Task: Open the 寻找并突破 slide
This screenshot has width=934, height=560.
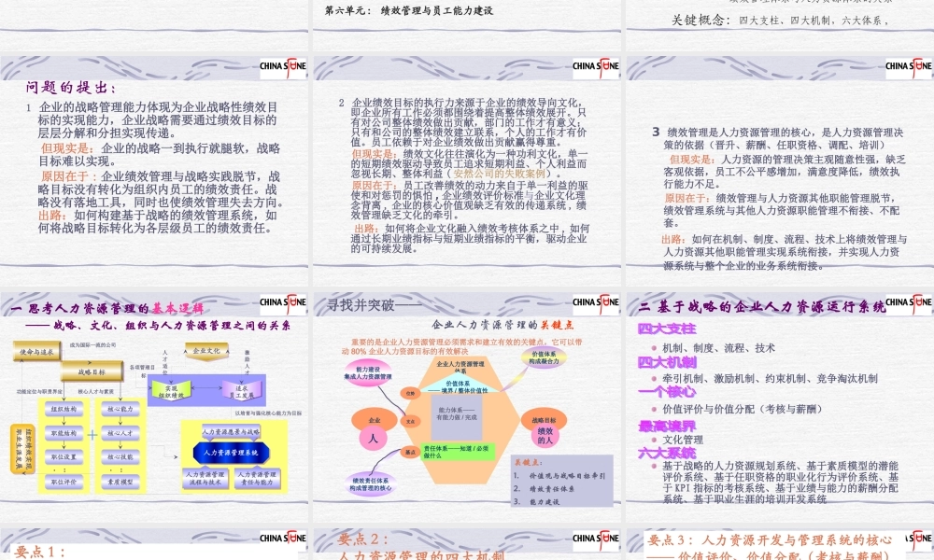Action: [x=467, y=406]
